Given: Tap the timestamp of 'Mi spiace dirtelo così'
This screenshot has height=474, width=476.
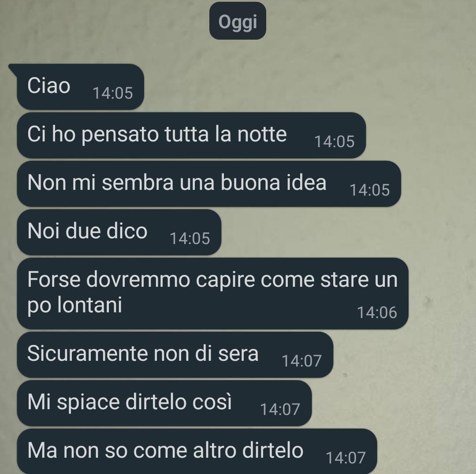Looking at the screenshot, I should pyautogui.click(x=280, y=409).
